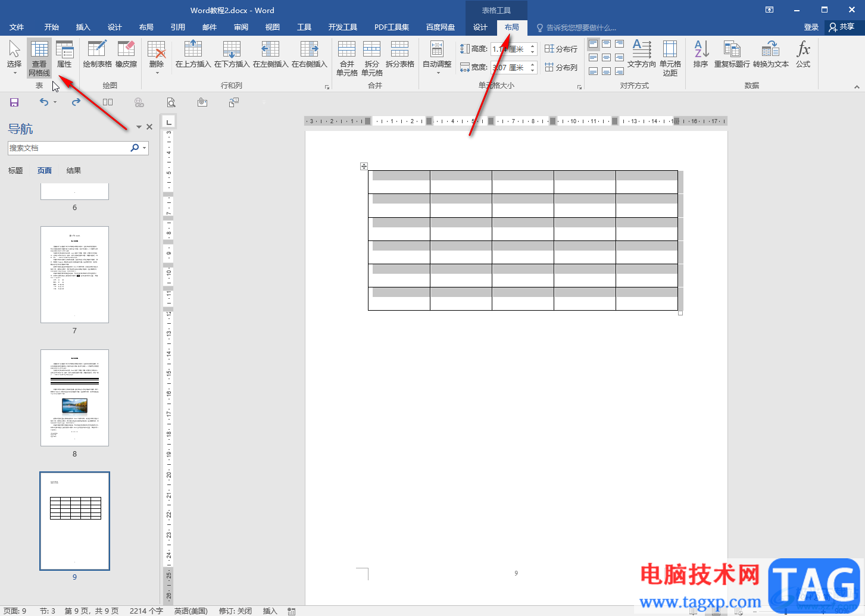Screen dimensions: 865x616
Task: Collapse the ribbon with the chevron
Action: pos(857,87)
